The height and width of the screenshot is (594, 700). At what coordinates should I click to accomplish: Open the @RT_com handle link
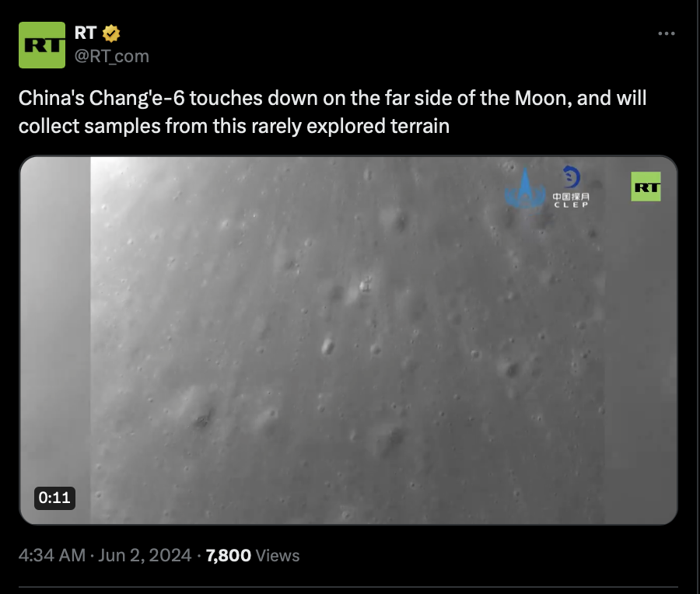(111, 56)
